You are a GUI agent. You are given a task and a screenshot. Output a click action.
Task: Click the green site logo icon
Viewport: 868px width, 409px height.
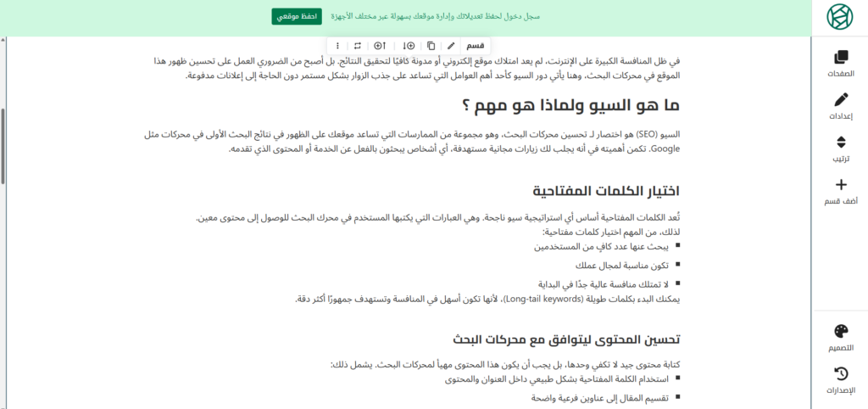tap(840, 17)
